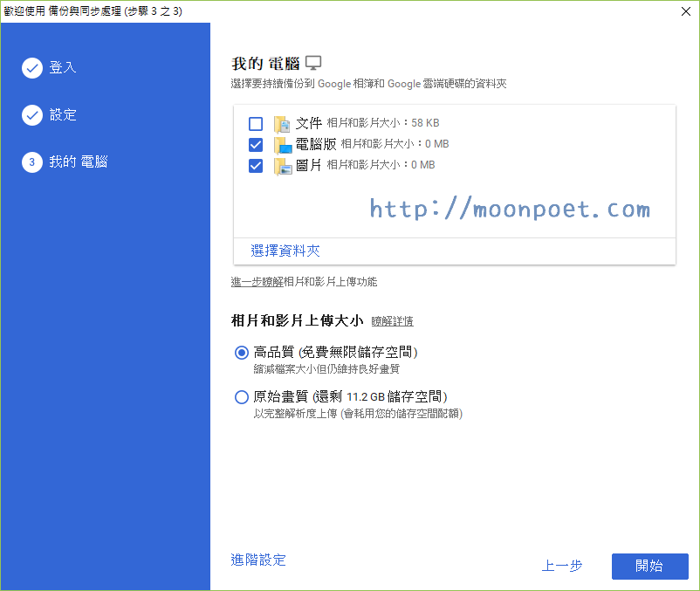This screenshot has height=591, width=700.
Task: Click 開始 to start backup
Action: click(649, 567)
